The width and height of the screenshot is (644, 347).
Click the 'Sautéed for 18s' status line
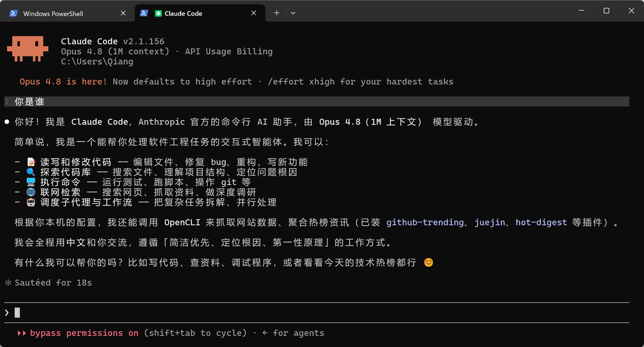tap(53, 283)
